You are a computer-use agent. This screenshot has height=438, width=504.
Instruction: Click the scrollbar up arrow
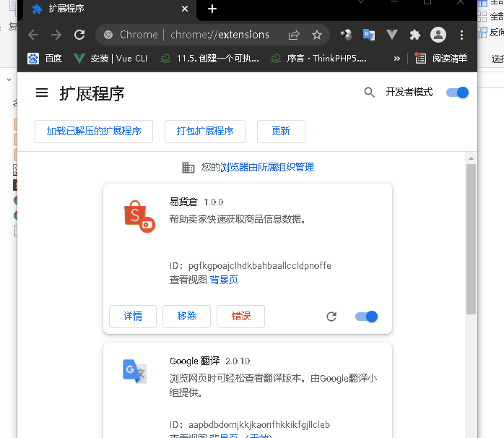[471, 158]
